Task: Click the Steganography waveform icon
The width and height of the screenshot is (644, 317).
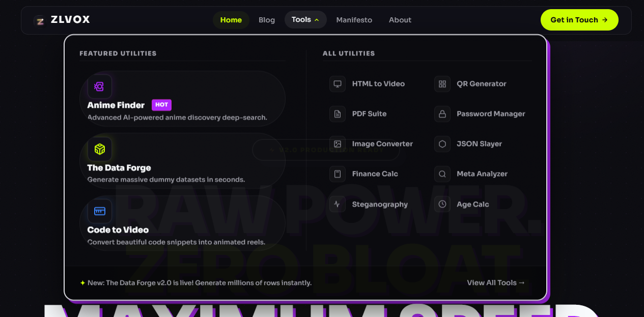Action: [337, 204]
